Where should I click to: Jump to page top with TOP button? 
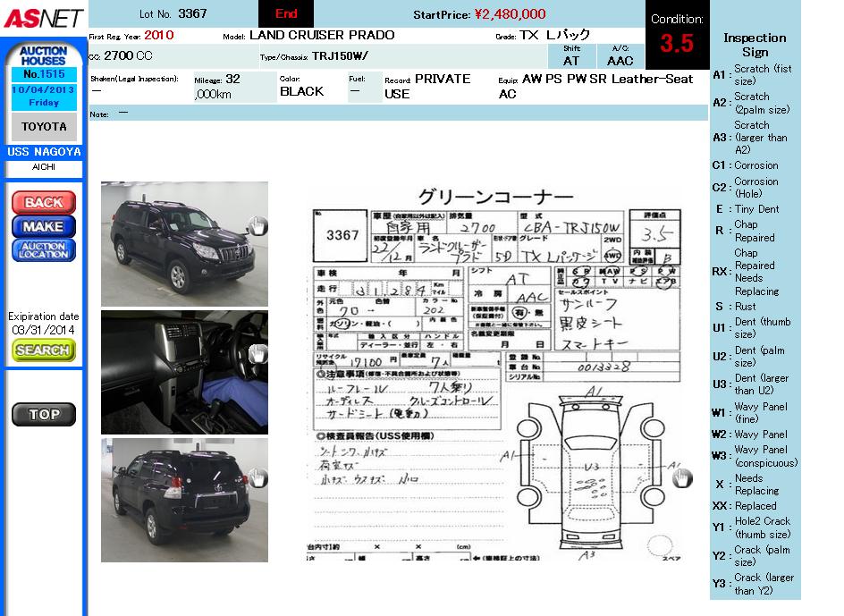tap(43, 415)
